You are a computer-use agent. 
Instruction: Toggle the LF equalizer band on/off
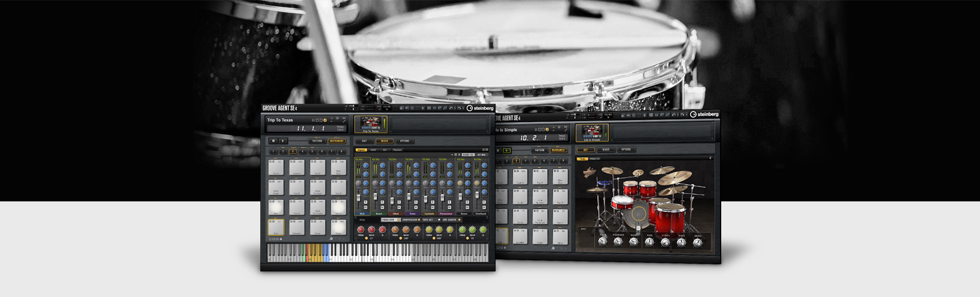point(366,238)
